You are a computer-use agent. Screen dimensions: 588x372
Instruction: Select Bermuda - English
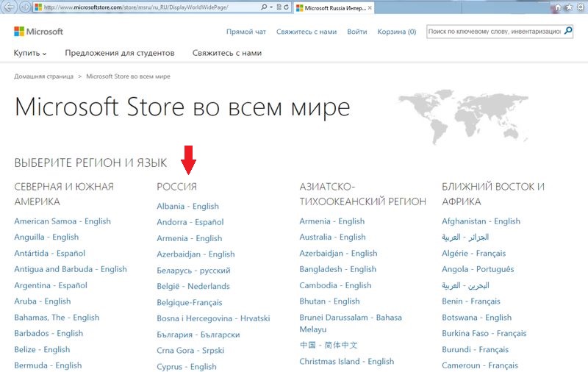(x=48, y=365)
